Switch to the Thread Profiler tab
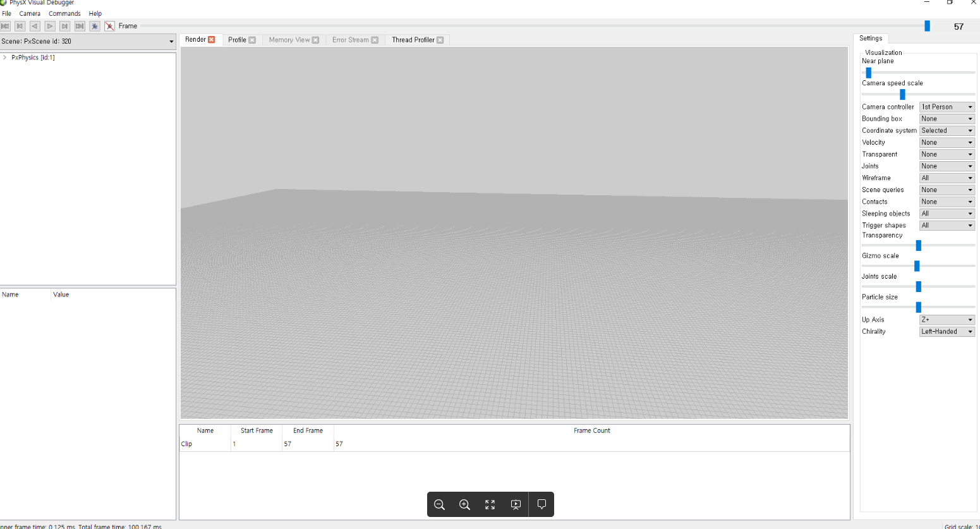Viewport: 980px width, 529px height. [x=413, y=40]
